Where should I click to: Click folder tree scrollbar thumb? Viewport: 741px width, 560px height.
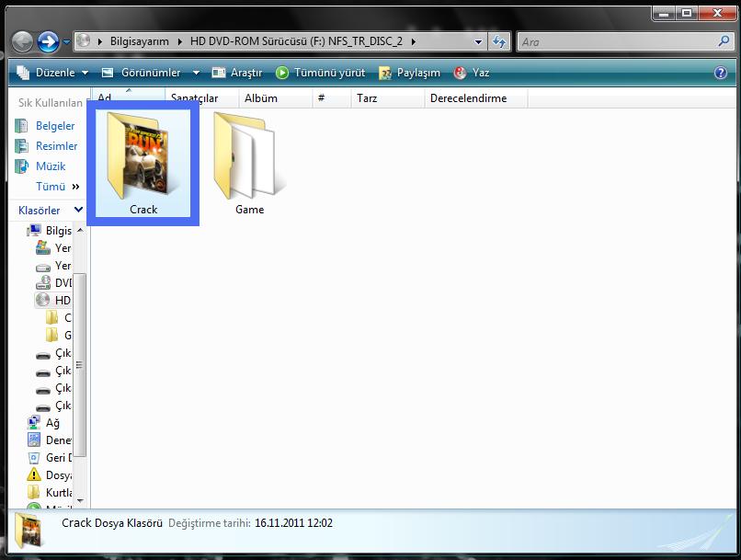coord(80,364)
